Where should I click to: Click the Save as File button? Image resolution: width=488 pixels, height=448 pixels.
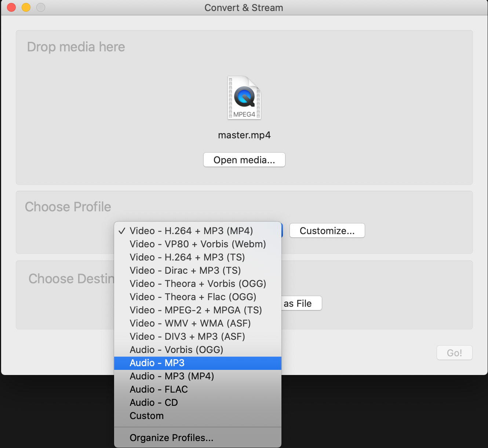302,303
